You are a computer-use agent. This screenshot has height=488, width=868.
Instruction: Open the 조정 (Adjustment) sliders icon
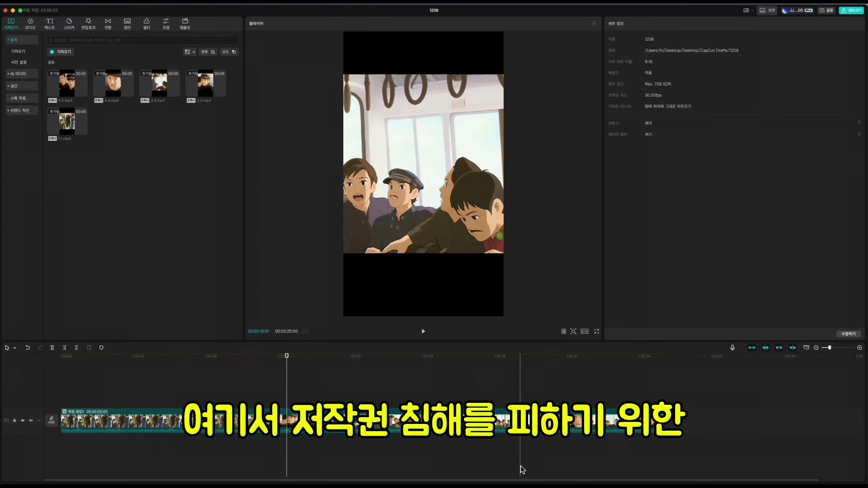click(166, 24)
